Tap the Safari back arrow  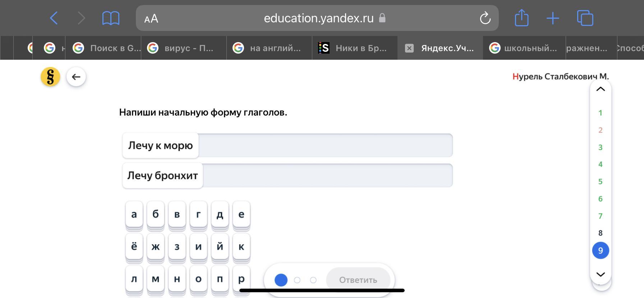pos(54,18)
